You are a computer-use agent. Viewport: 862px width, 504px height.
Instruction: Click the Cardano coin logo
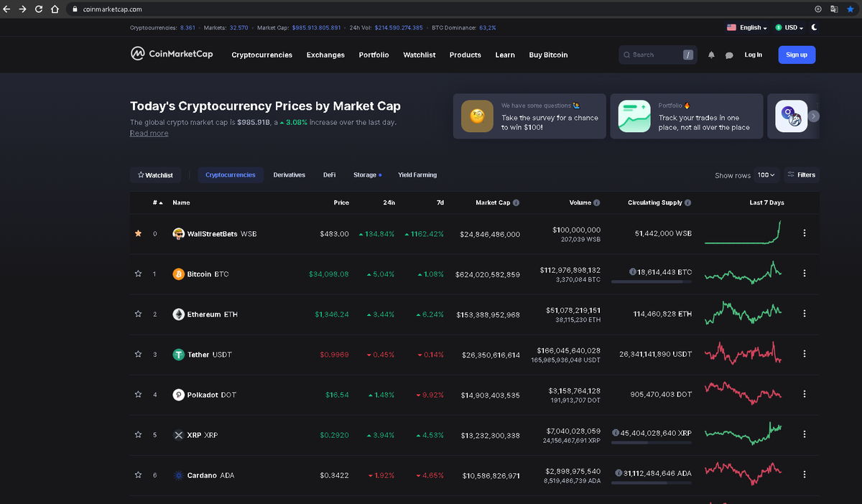coord(179,475)
